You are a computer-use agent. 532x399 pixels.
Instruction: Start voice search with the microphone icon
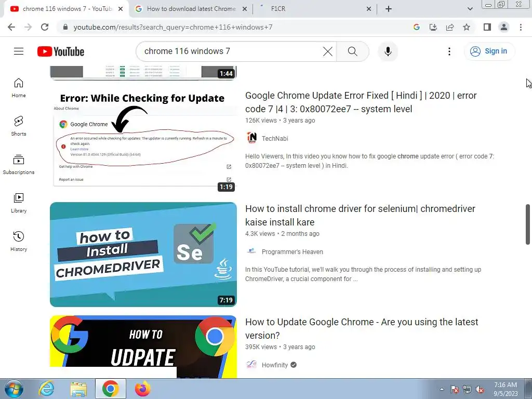click(388, 51)
